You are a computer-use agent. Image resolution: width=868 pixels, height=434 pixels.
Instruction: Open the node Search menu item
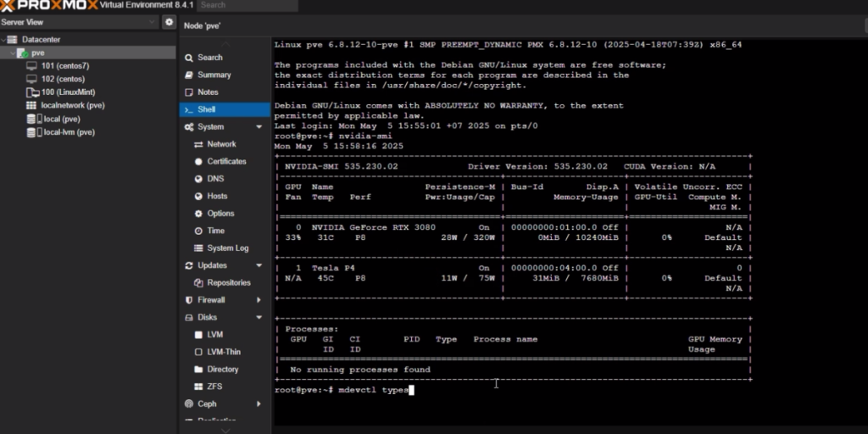coord(210,58)
